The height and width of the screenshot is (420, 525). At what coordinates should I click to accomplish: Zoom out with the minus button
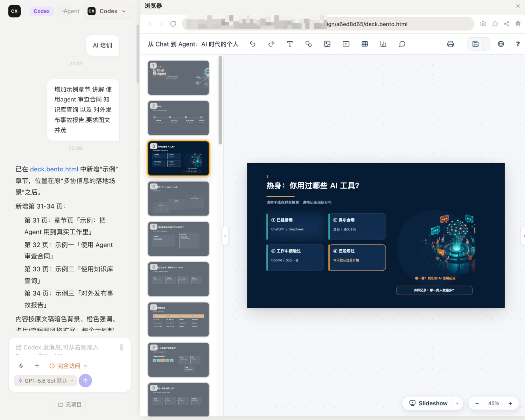coord(477,403)
